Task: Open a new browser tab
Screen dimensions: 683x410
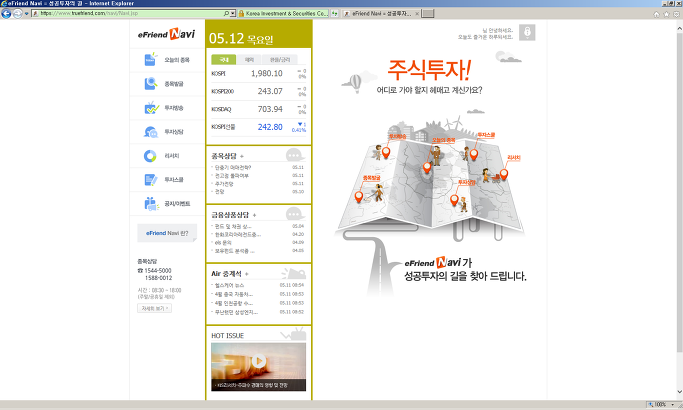Action: (x=428, y=14)
